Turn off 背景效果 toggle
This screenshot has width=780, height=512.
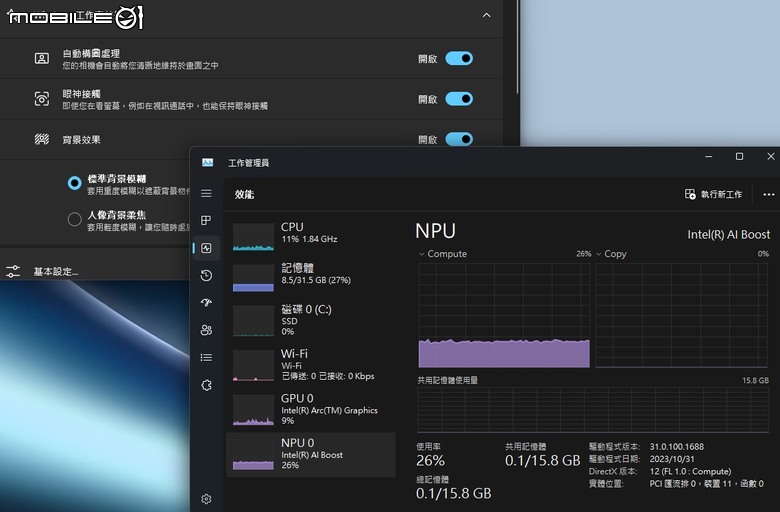[x=459, y=139]
